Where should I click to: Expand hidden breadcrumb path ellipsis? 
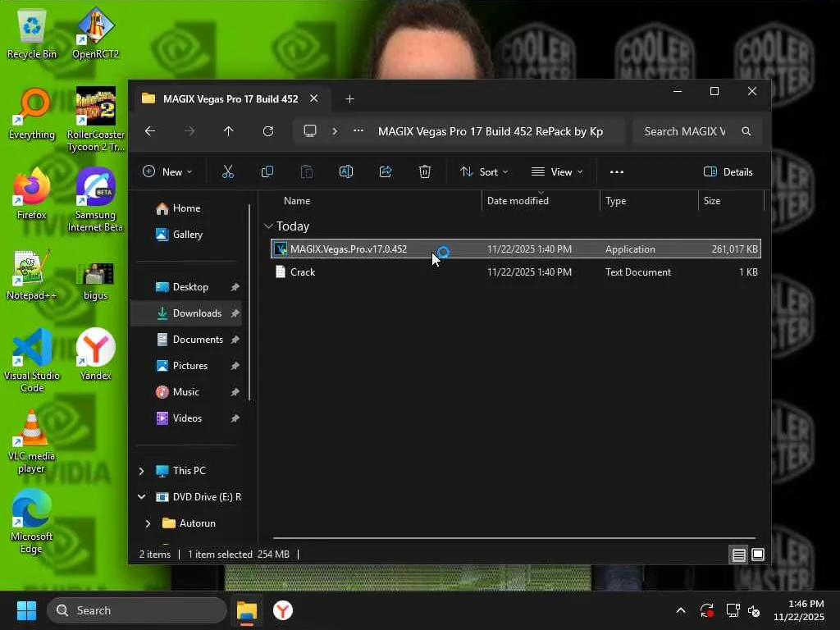pos(358,130)
